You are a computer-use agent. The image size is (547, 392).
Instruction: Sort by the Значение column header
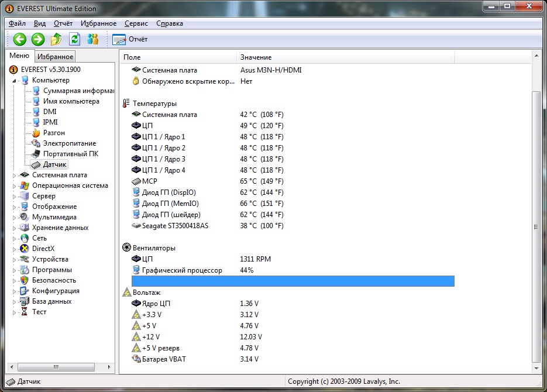click(x=345, y=57)
